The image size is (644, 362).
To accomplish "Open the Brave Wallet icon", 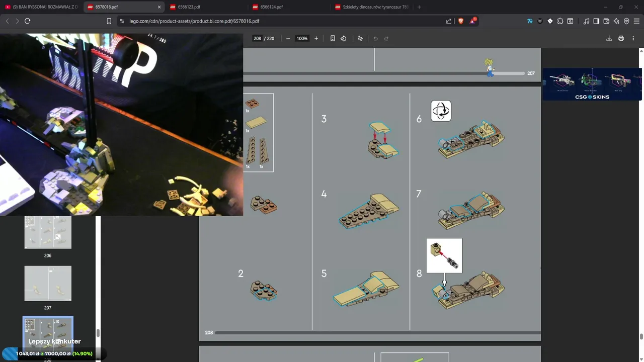I will coord(606,21).
